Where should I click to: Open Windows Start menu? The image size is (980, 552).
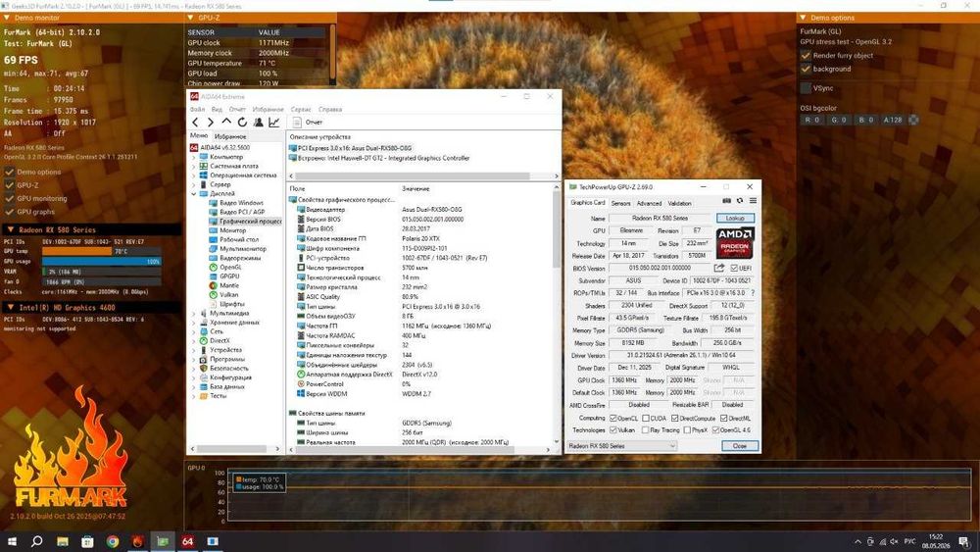(x=12, y=541)
